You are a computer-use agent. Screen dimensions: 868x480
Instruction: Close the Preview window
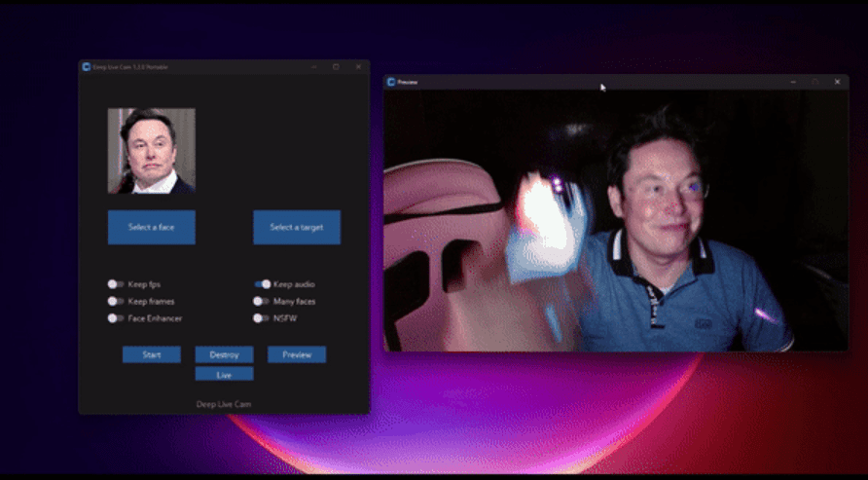[838, 82]
